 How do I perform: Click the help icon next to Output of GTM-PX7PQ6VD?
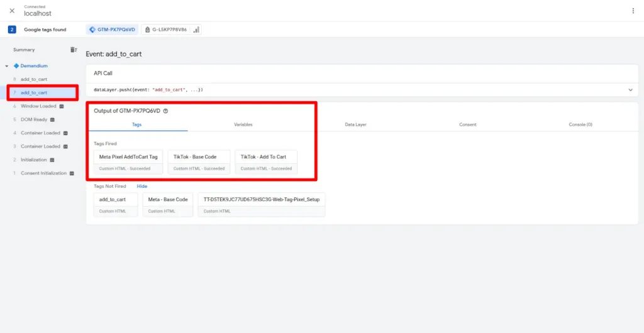tap(165, 111)
